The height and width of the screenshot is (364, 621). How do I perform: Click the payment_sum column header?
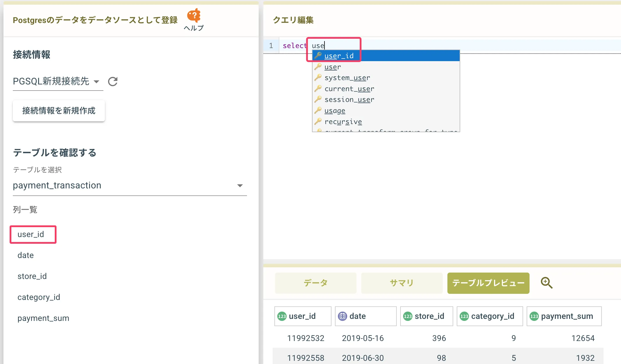[x=564, y=316]
